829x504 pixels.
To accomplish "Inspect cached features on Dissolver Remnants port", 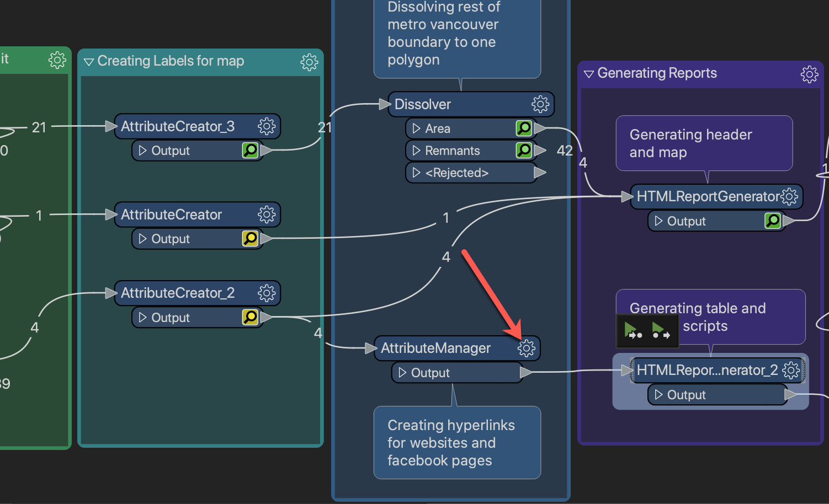I will [x=523, y=151].
